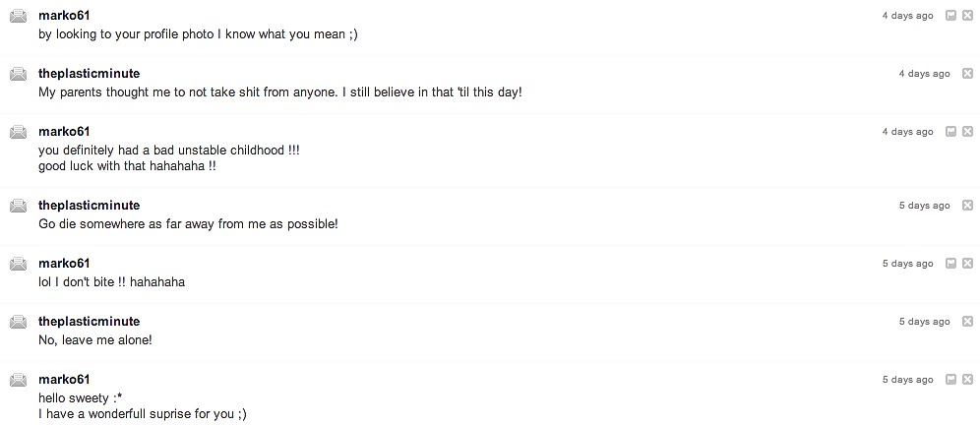Click envelope icon beside "hello sweety" message

click(18, 380)
